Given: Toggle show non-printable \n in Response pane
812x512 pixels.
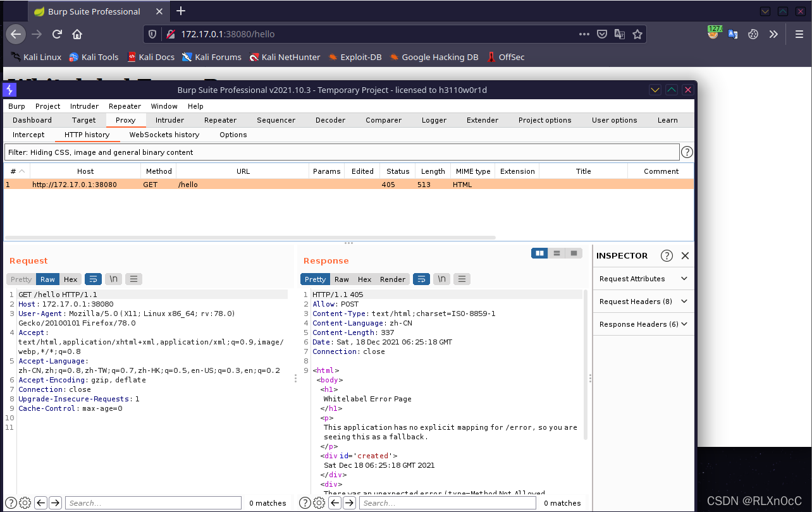Looking at the screenshot, I should click(441, 279).
